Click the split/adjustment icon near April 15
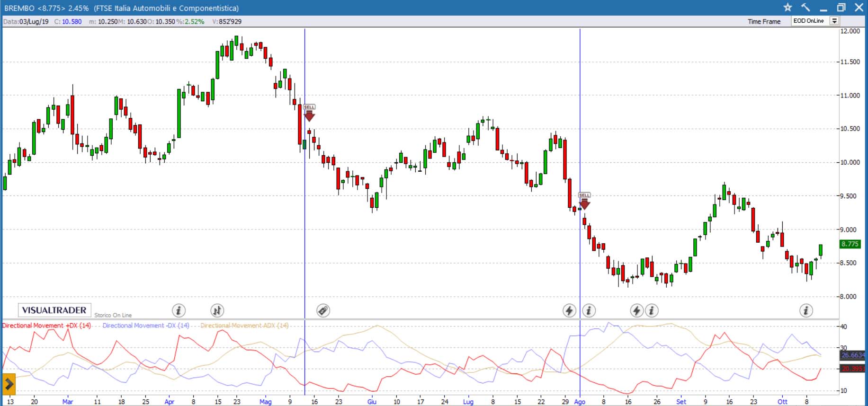 [217, 310]
